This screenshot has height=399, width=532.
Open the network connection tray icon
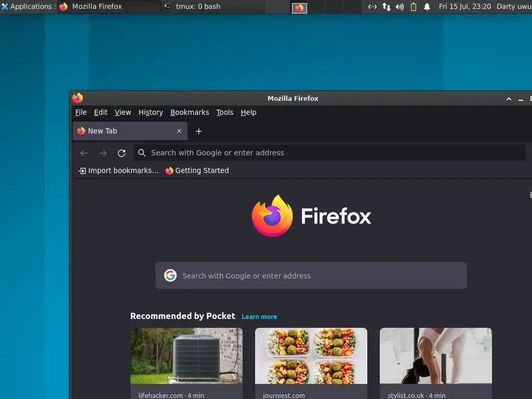(386, 6)
